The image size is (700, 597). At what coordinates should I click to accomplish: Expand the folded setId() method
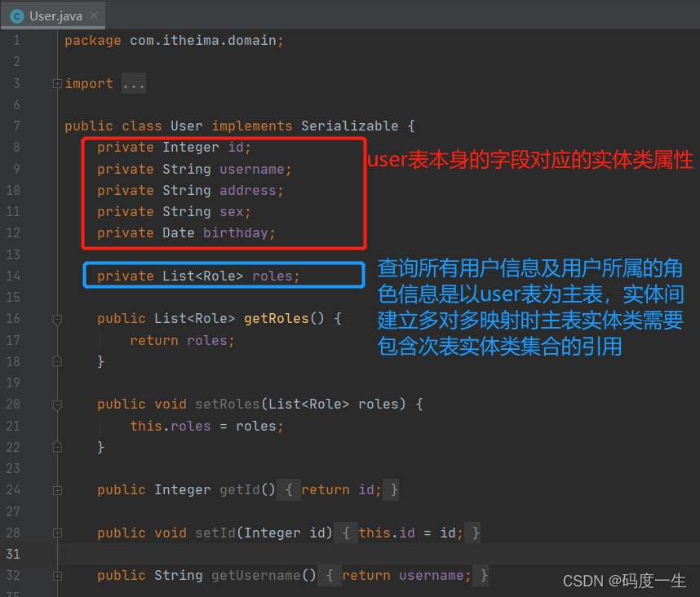point(57,533)
